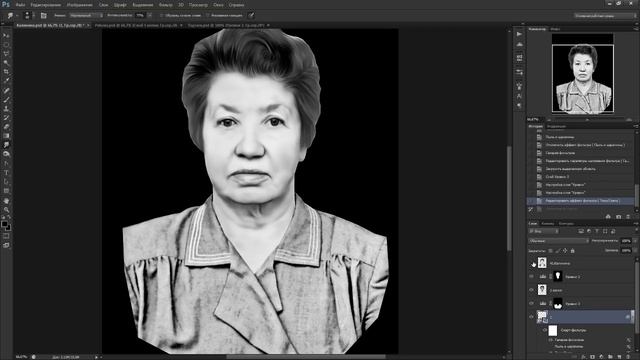The image size is (640, 360).
Task: Select the Rectangular Marquee tool
Action: pyautogui.click(x=6, y=45)
